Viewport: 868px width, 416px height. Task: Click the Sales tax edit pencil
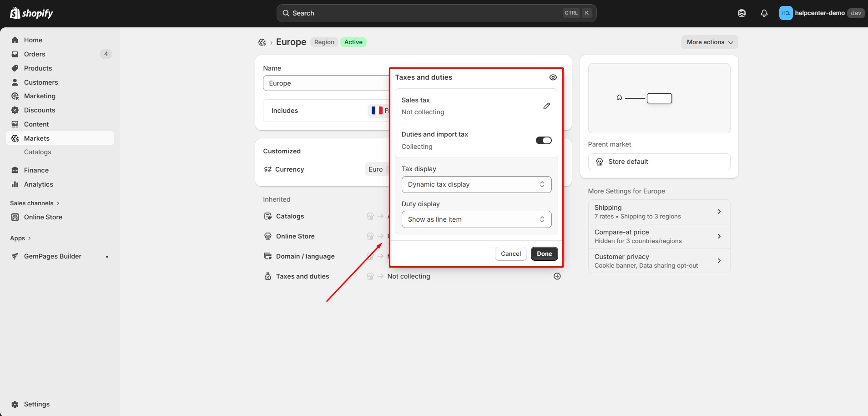546,106
